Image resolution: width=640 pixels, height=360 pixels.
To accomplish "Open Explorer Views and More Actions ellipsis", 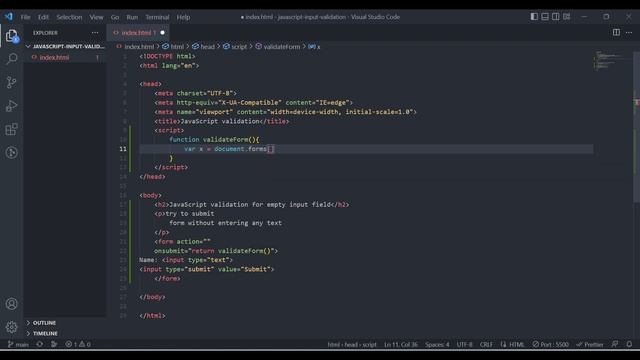I will tap(95, 33).
